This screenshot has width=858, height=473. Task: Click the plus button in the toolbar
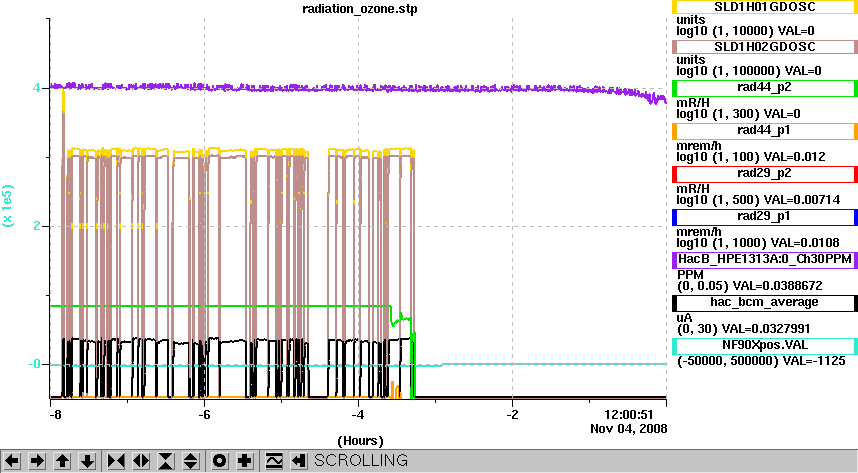pos(245,461)
